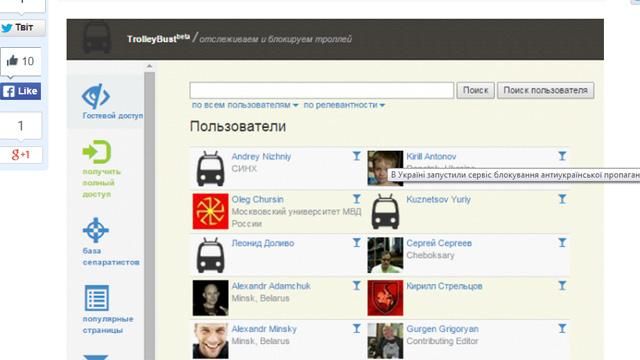Open Gurgen Grigoryan profile link

click(442, 329)
